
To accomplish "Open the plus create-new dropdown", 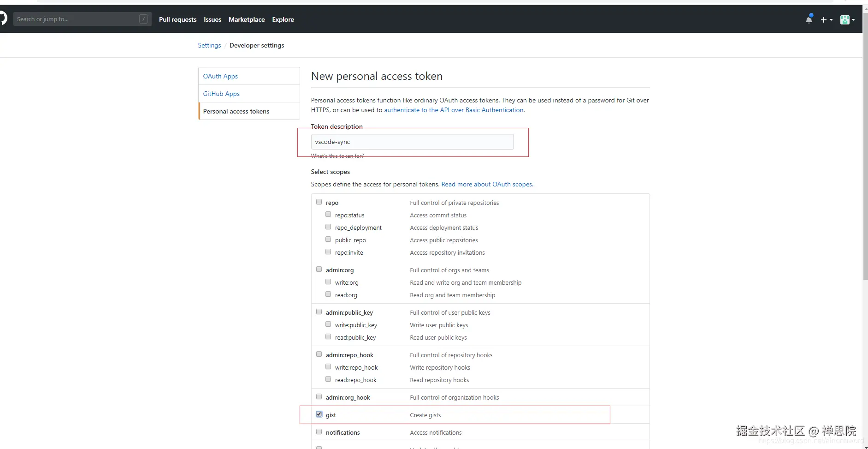I will (826, 20).
